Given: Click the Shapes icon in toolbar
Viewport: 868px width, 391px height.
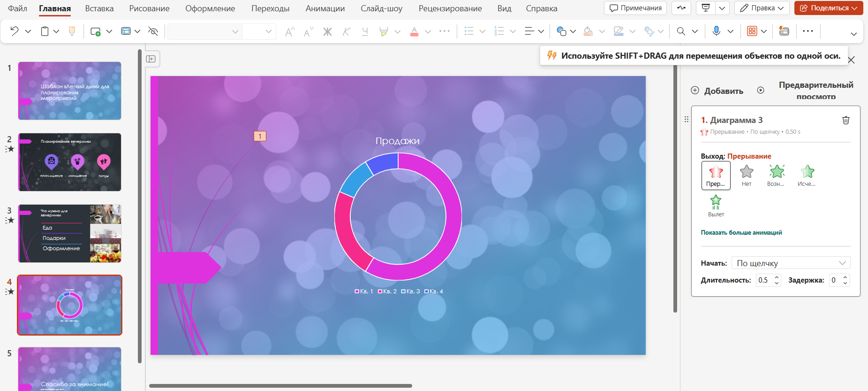Looking at the screenshot, I should pyautogui.click(x=561, y=31).
